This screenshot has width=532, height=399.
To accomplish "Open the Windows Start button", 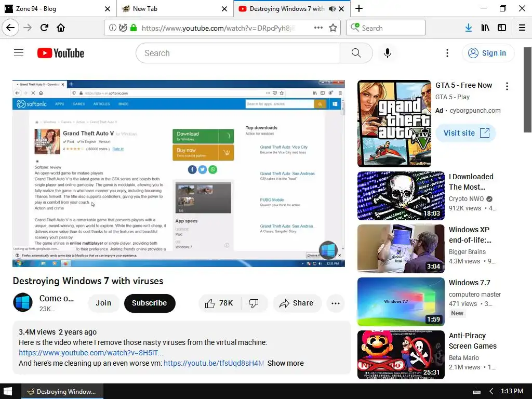I will pyautogui.click(x=8, y=391).
